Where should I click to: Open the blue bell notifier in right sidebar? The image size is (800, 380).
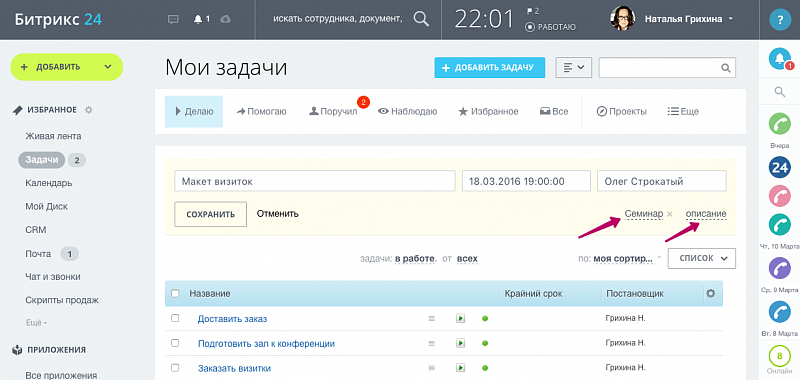point(780,59)
